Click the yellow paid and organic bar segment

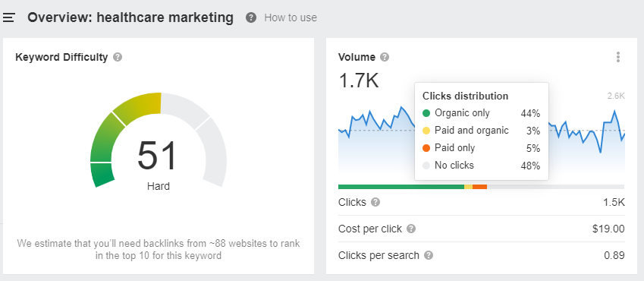pos(468,187)
